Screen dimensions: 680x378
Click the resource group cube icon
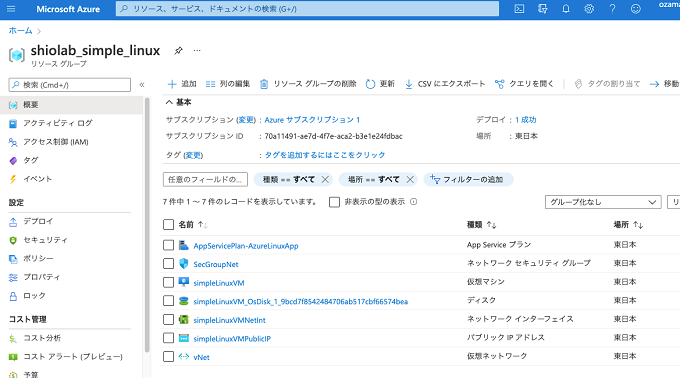point(17,55)
